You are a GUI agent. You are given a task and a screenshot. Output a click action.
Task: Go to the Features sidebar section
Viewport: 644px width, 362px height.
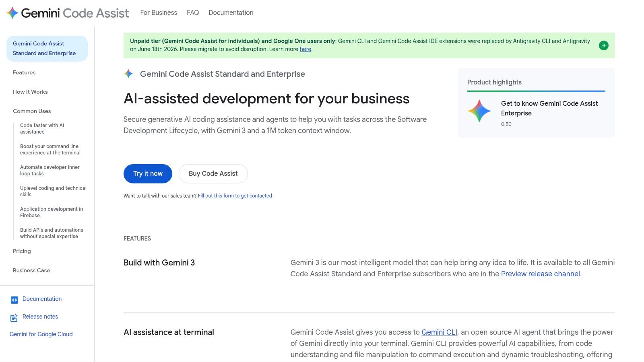[24, 72]
